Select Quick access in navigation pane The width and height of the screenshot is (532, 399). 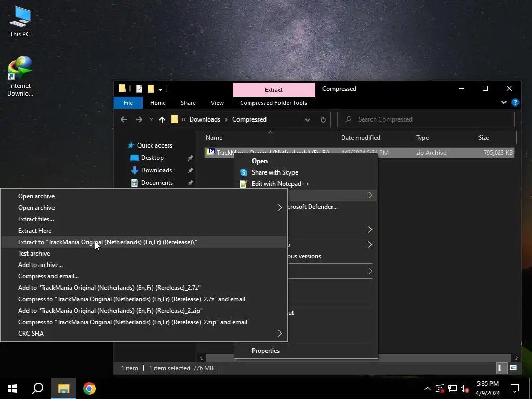coord(154,145)
